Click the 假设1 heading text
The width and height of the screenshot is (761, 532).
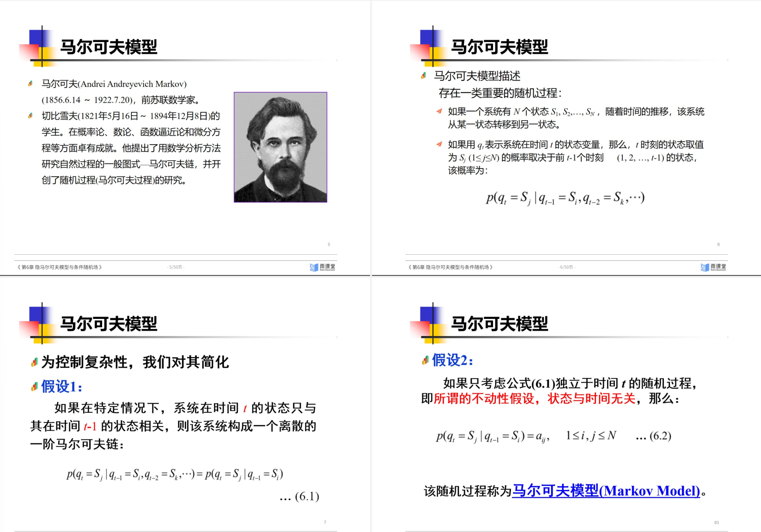[61, 386]
